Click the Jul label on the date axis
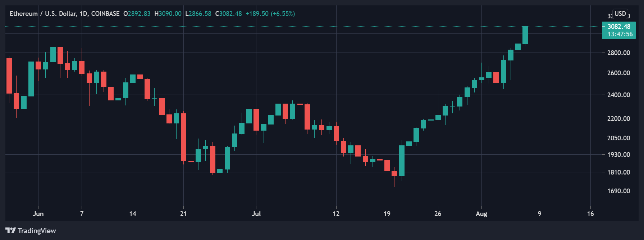This screenshot has width=644, height=240. (256, 214)
